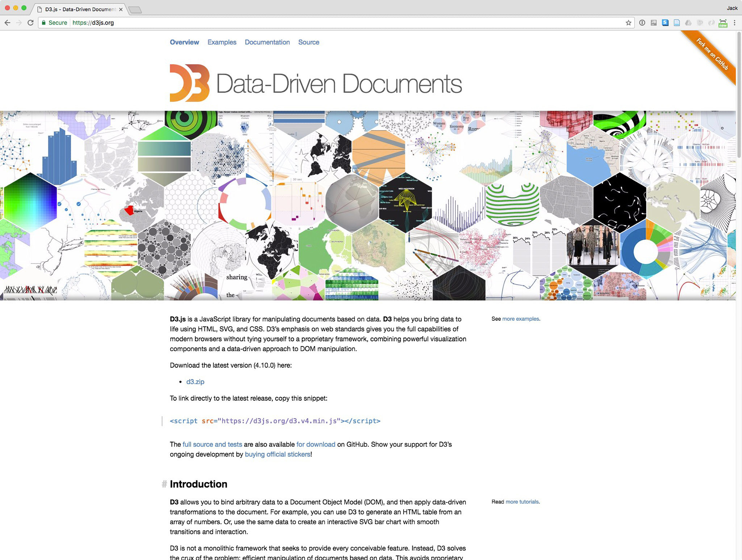Click the Secure lock site info
Screen dimensions: 742x560
(54, 23)
